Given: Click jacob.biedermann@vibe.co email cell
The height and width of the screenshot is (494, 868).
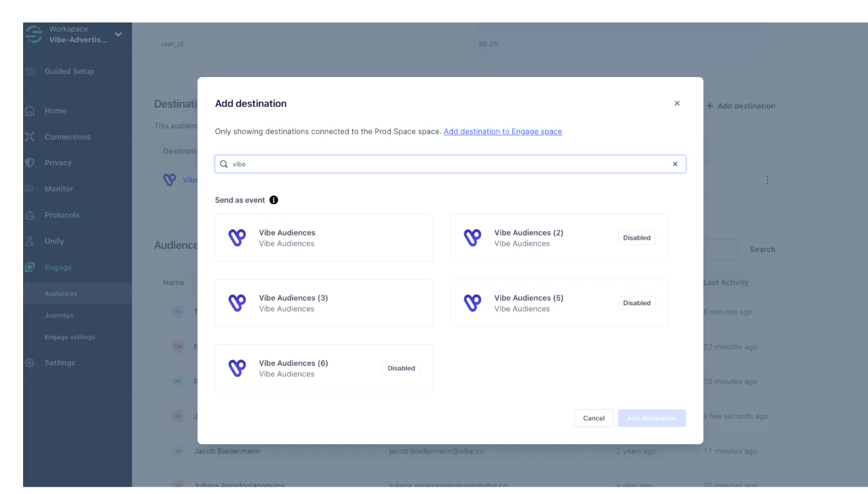Looking at the screenshot, I should pyautogui.click(x=436, y=452).
